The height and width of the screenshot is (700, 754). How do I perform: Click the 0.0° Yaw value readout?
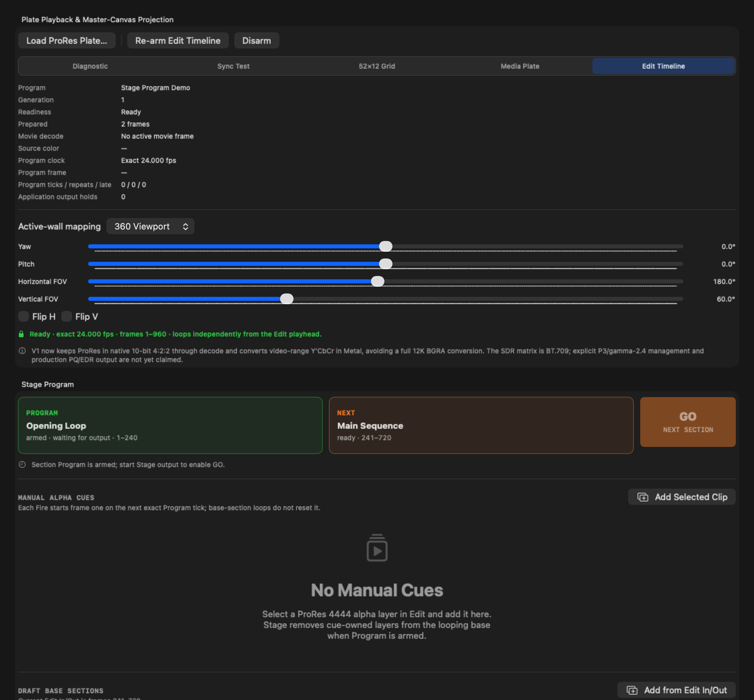(728, 247)
